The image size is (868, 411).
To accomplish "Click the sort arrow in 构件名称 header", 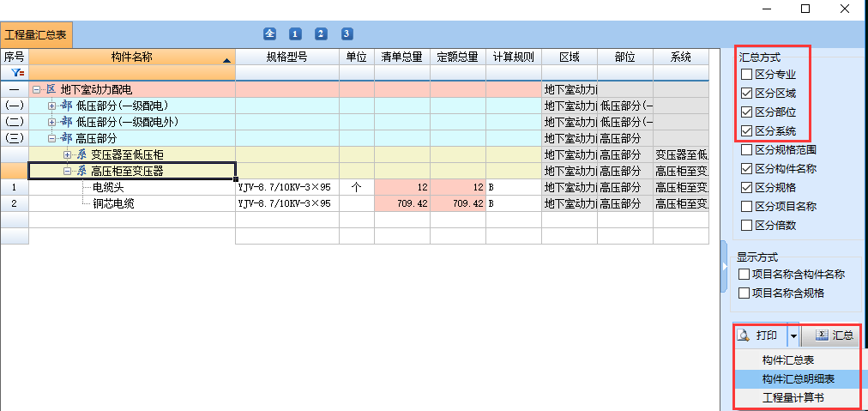I will click(x=226, y=60).
